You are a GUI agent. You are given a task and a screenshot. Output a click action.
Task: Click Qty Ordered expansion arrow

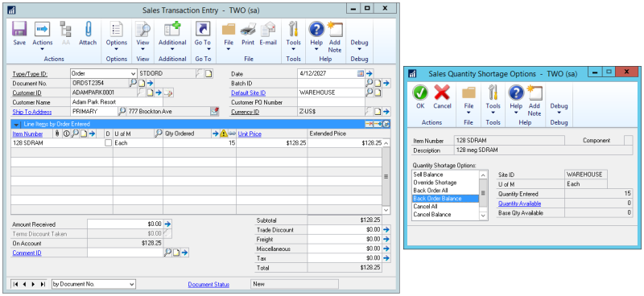tap(215, 134)
